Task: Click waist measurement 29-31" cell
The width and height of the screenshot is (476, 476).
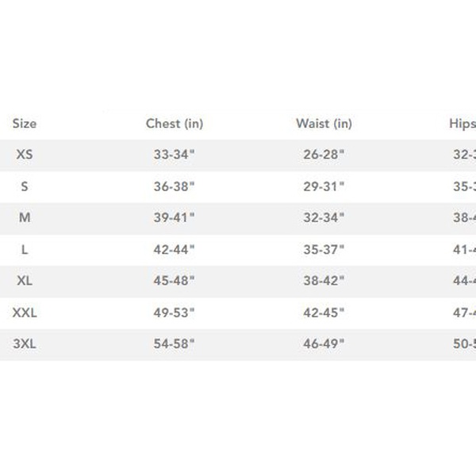Action: coord(324,186)
